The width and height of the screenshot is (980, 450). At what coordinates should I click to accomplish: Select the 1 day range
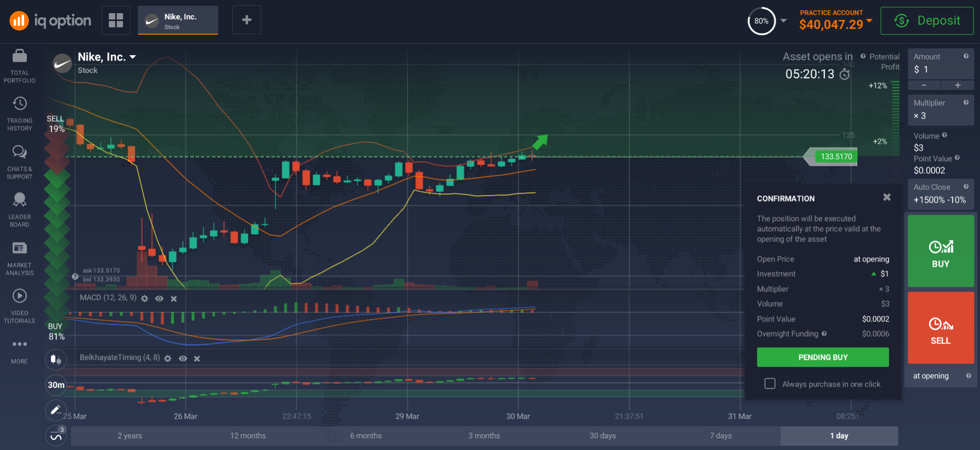(839, 436)
